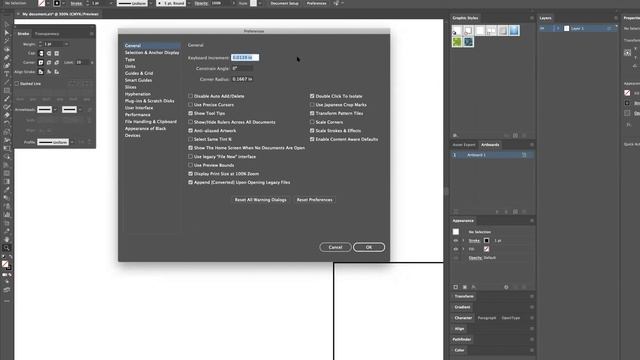Select the Zoom tool in toolbar
The height and width of the screenshot is (360, 640).
point(7,248)
